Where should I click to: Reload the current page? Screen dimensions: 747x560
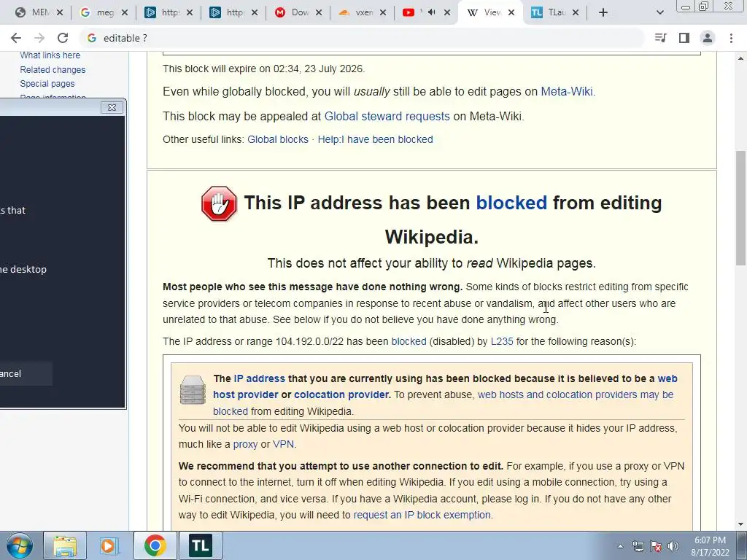click(63, 38)
